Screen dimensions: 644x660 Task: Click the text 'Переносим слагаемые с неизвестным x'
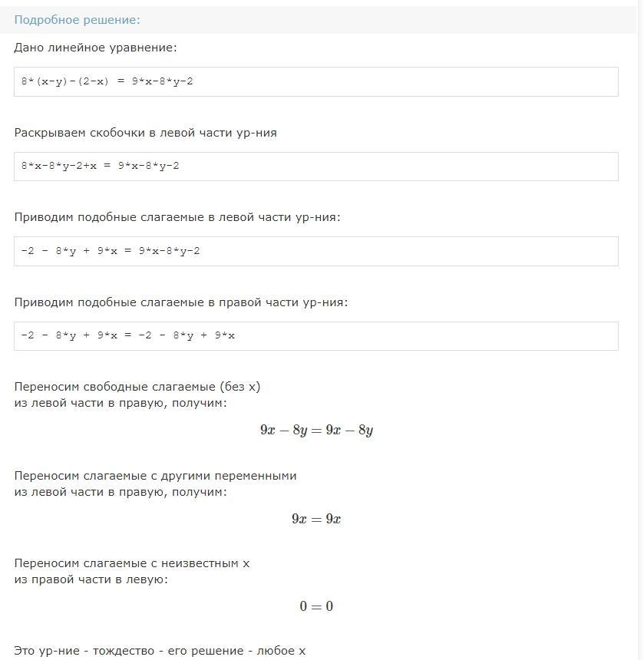132,563
